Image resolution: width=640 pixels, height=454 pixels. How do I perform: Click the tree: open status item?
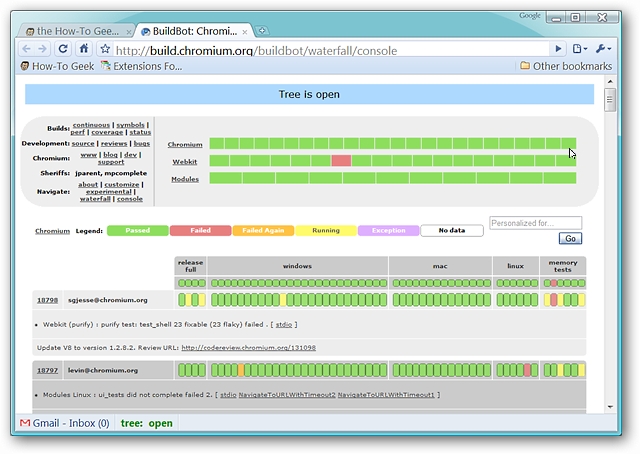tap(147, 423)
